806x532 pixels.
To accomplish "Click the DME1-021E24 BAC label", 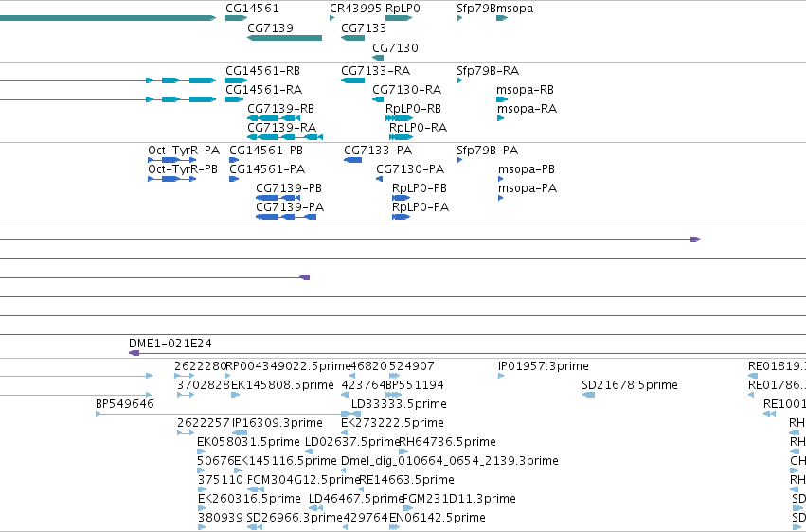I will [170, 343].
